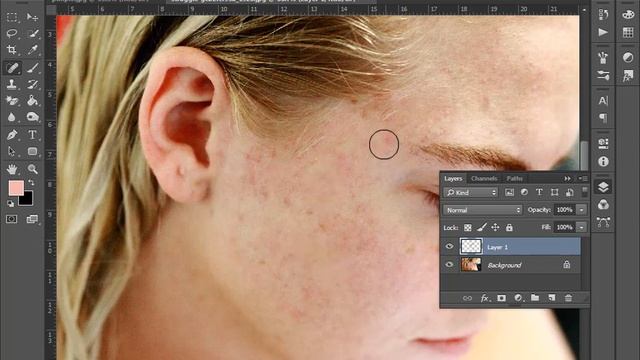This screenshot has width=640, height=360.
Task: Select the History Brush tool
Action: 32,84
